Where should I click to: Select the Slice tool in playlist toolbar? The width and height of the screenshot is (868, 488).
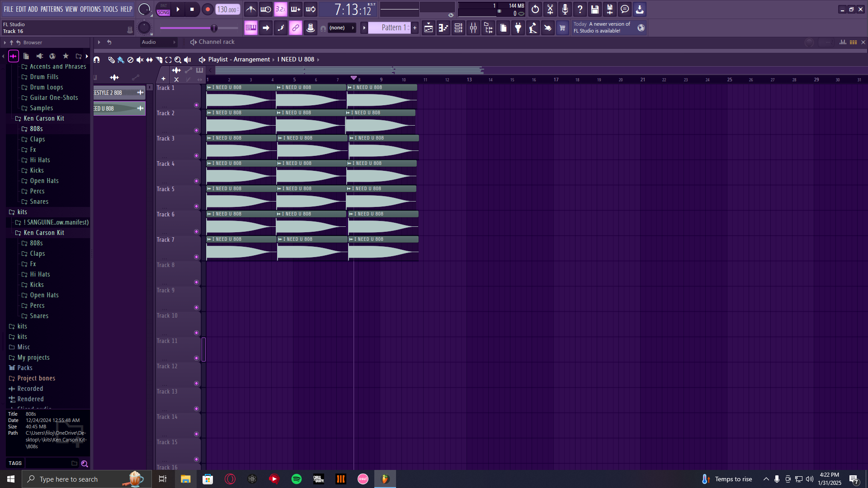coord(159,60)
